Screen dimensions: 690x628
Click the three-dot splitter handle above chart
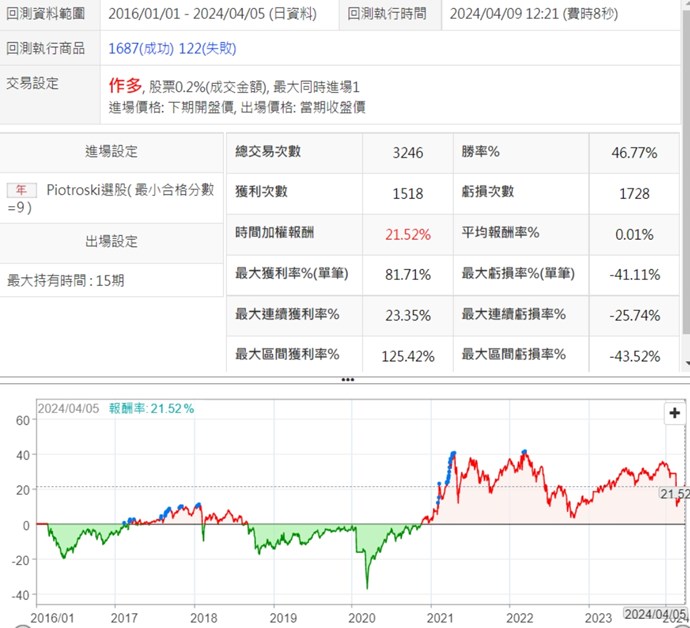pyautogui.click(x=347, y=380)
